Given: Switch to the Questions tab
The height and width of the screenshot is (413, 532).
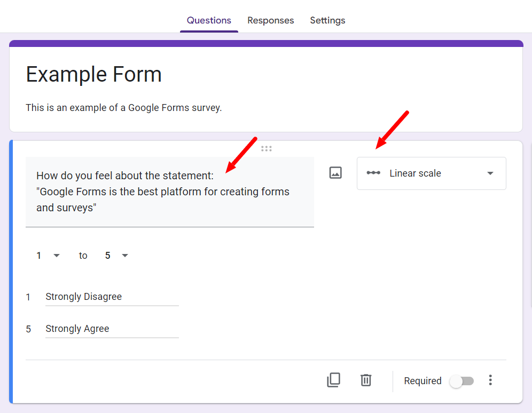Looking at the screenshot, I should click(209, 20).
